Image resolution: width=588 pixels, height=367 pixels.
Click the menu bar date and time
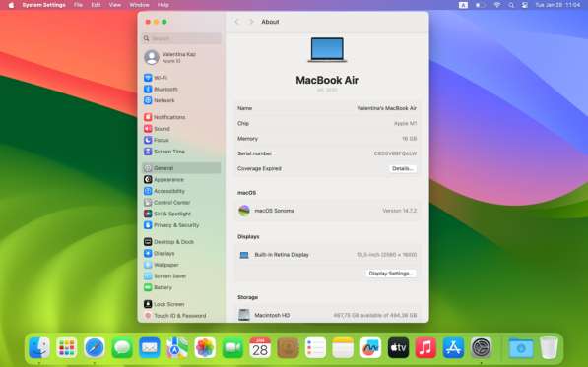557,5
